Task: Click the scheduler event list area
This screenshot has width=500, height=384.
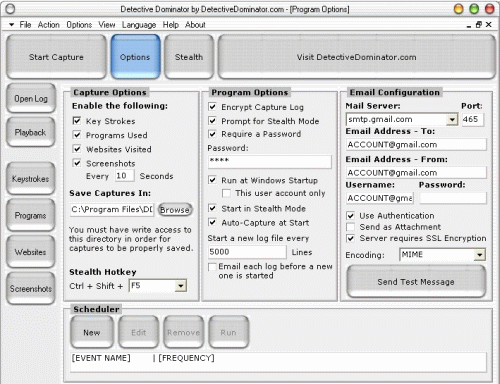Action: 278,362
